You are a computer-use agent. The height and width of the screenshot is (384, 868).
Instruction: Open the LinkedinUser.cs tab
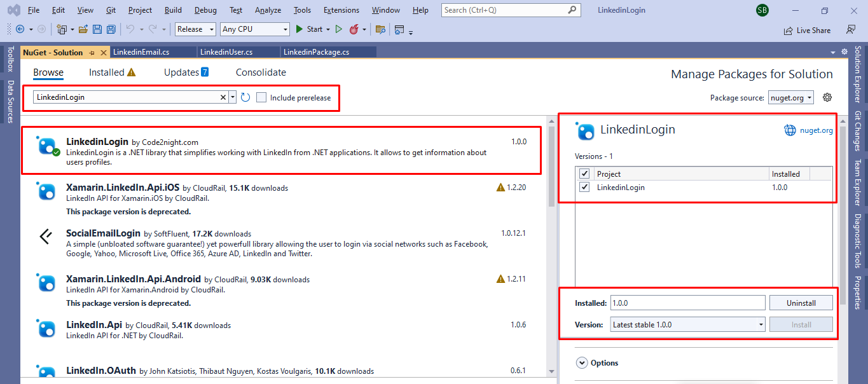tap(238, 52)
